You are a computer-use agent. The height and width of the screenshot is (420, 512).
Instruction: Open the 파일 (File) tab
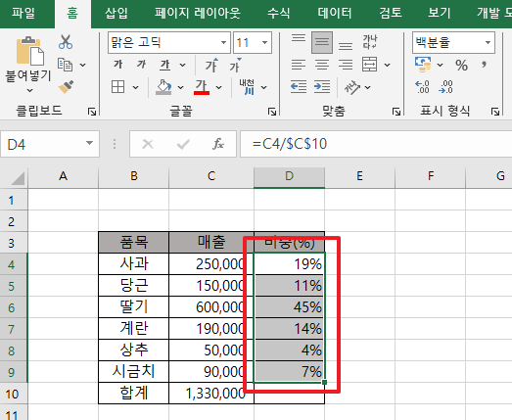pos(23,13)
